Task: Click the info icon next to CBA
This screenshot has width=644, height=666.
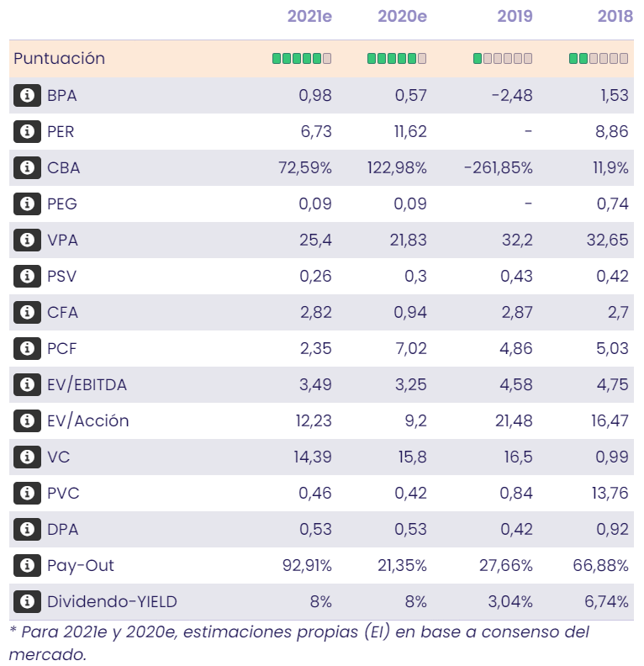Action: point(27,167)
